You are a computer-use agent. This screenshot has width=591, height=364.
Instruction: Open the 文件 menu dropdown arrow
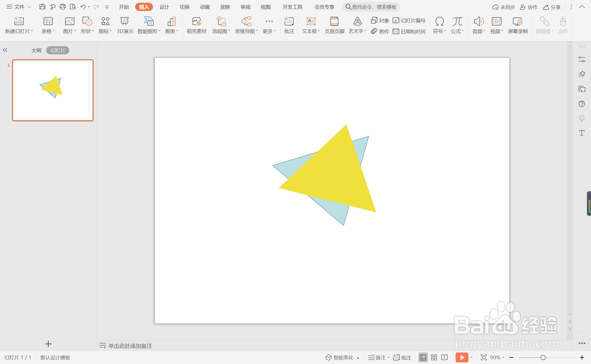click(30, 7)
